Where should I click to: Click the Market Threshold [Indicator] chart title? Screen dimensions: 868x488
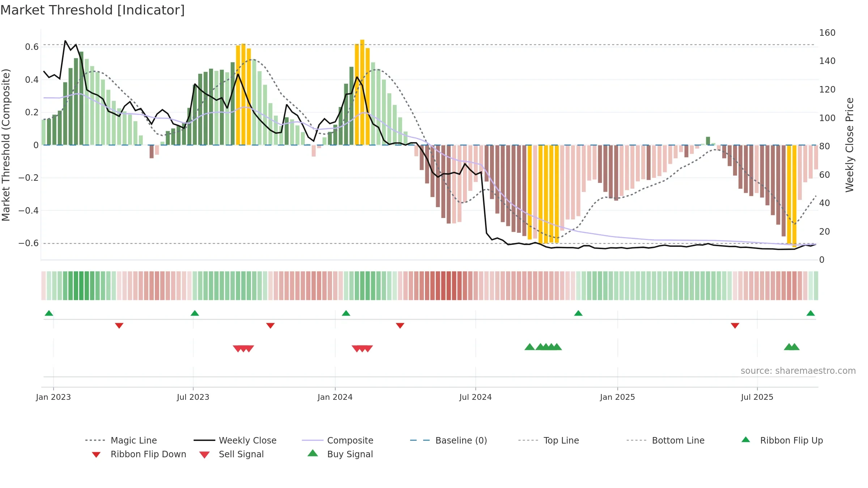click(x=93, y=10)
